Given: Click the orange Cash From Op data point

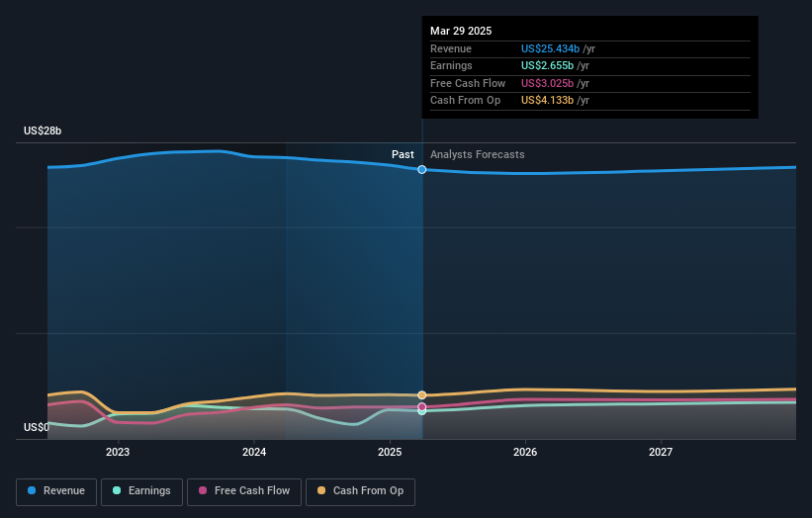Looking at the screenshot, I should pos(422,395).
